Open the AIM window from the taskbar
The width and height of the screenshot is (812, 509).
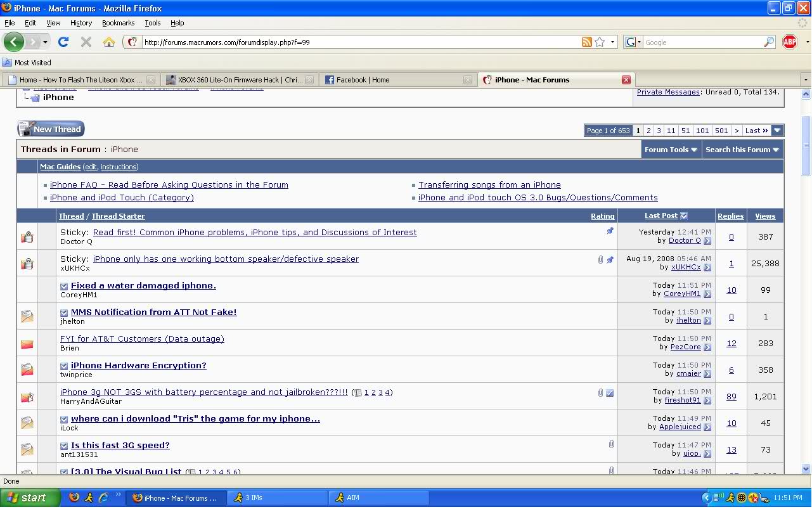[378, 498]
